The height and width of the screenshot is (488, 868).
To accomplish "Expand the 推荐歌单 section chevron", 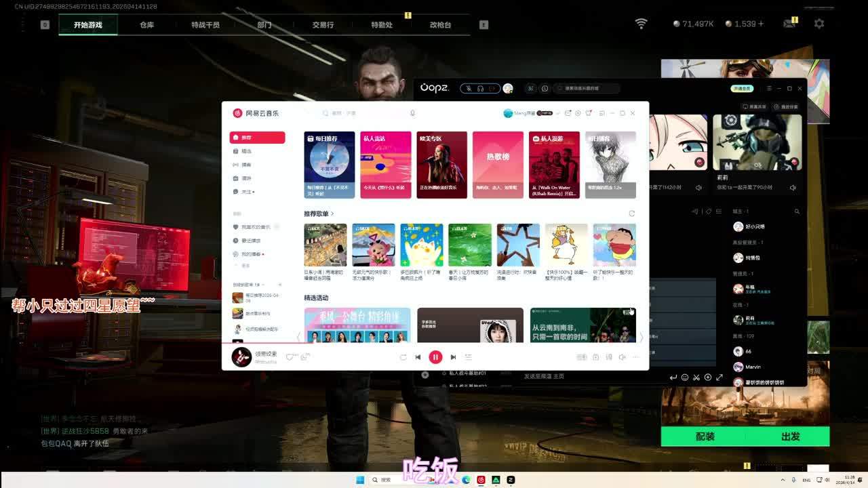I will pyautogui.click(x=332, y=214).
